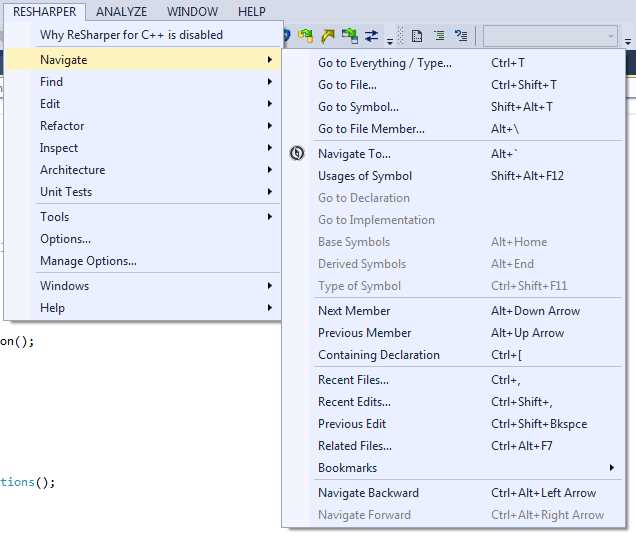This screenshot has width=636, height=538.
Task: Expand the Inspect submenu
Action: [143, 148]
